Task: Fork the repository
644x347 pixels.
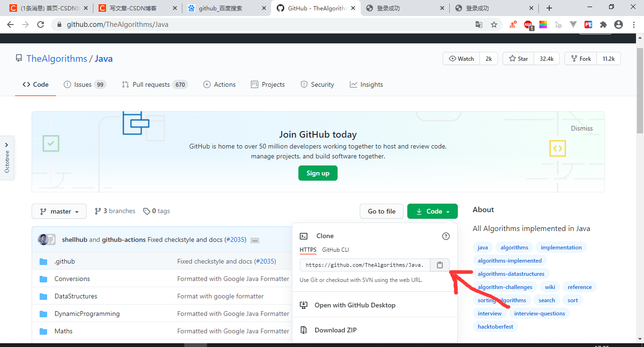Action: coord(581,58)
